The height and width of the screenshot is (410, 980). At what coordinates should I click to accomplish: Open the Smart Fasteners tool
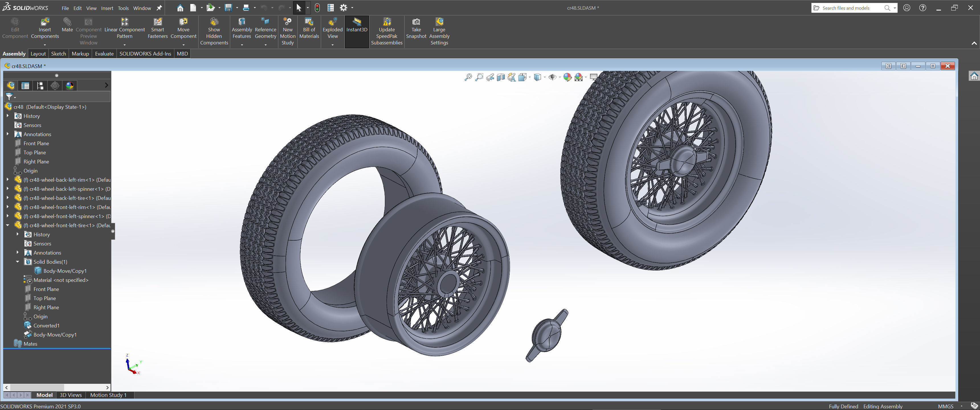(158, 28)
